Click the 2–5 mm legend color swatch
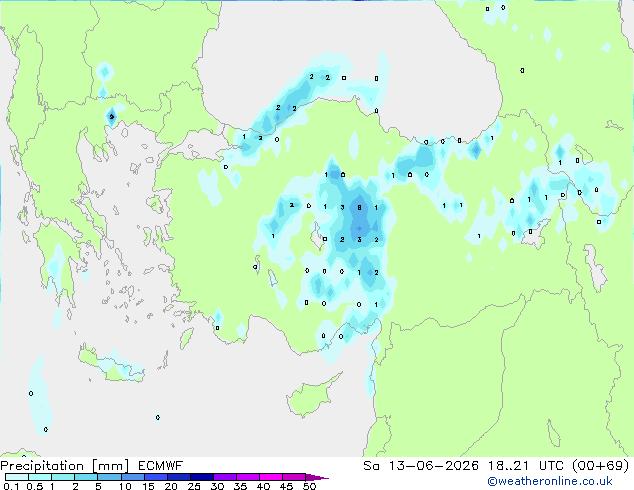Image resolution: width=634 pixels, height=490 pixels. (x=86, y=477)
